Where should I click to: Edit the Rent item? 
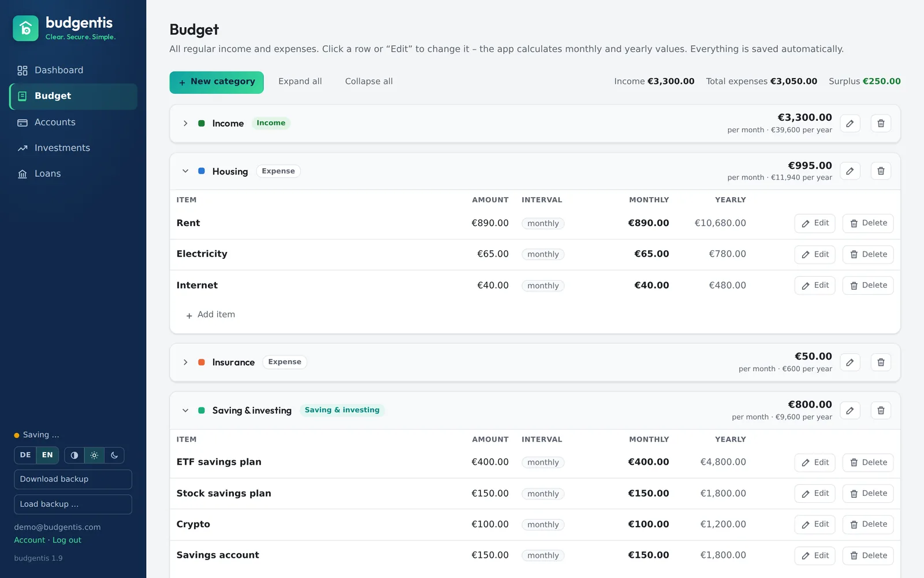[815, 223]
